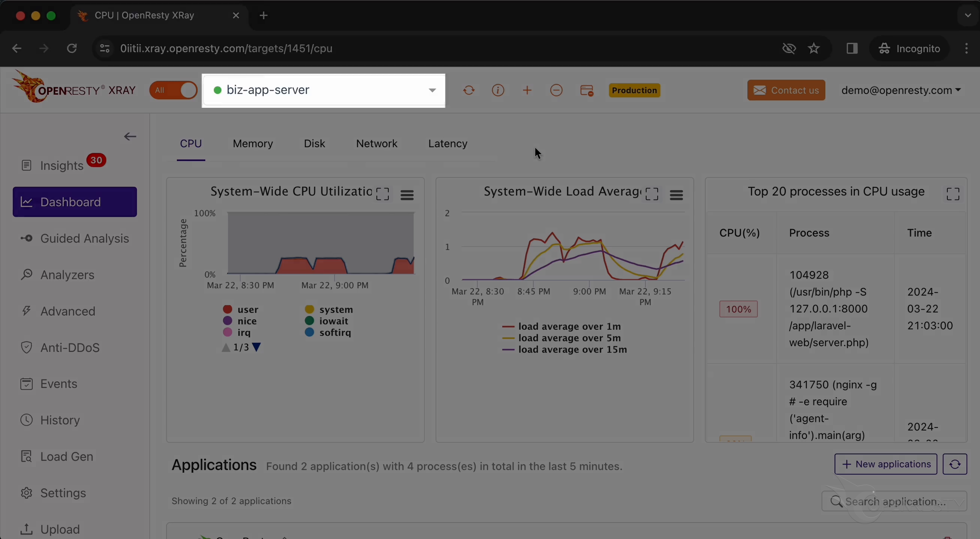Click the Incognito indicator button
980x539 pixels.
[x=909, y=48]
